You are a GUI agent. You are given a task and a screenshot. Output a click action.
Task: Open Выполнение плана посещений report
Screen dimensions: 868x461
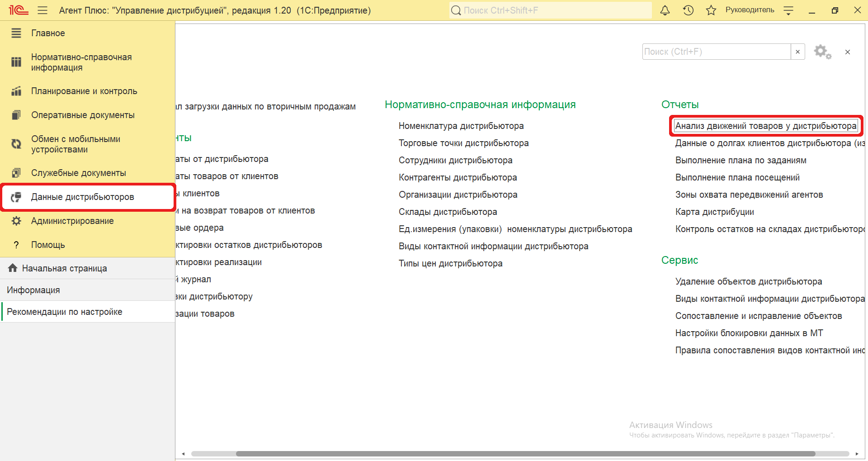[x=737, y=177]
